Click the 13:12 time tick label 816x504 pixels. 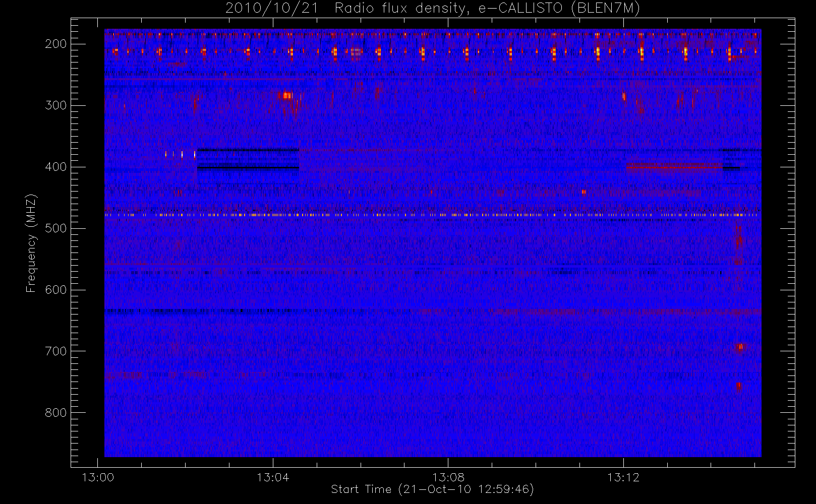623,477
